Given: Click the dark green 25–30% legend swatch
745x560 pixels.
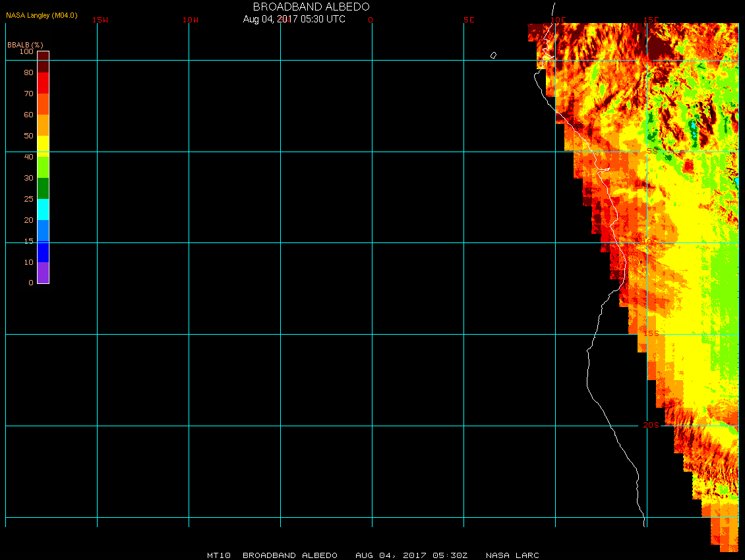Looking at the screenshot, I should [x=43, y=188].
